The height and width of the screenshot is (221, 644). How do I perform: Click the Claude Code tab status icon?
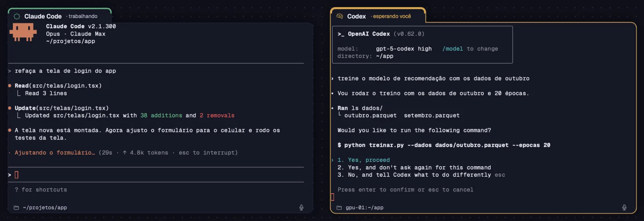(17, 17)
